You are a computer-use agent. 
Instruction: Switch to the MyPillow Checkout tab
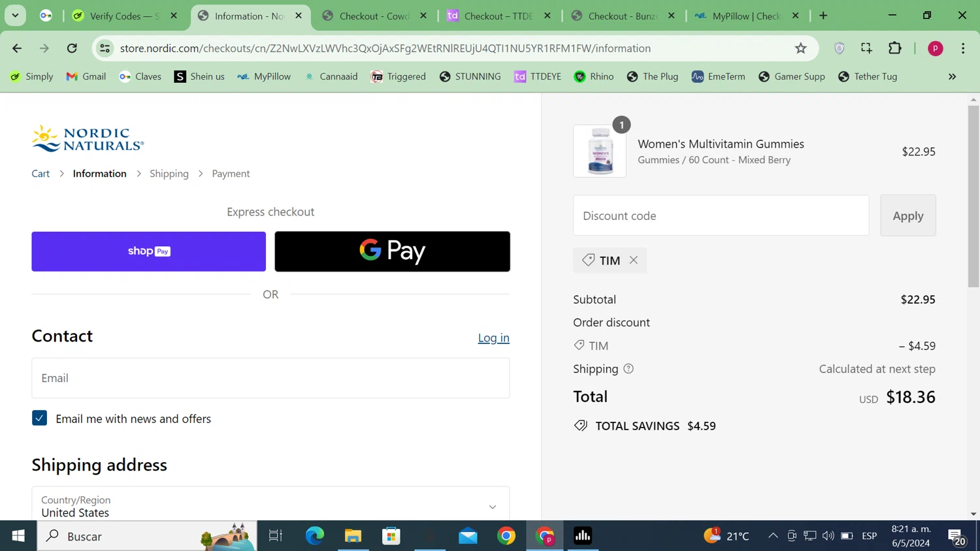tap(747, 16)
